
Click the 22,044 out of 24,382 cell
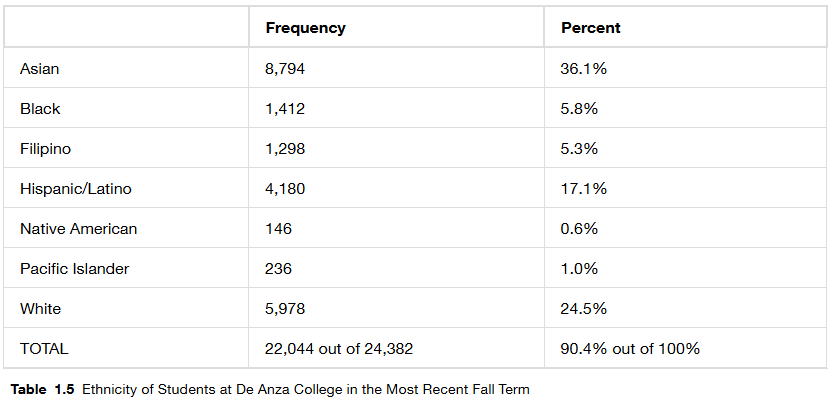tap(339, 349)
